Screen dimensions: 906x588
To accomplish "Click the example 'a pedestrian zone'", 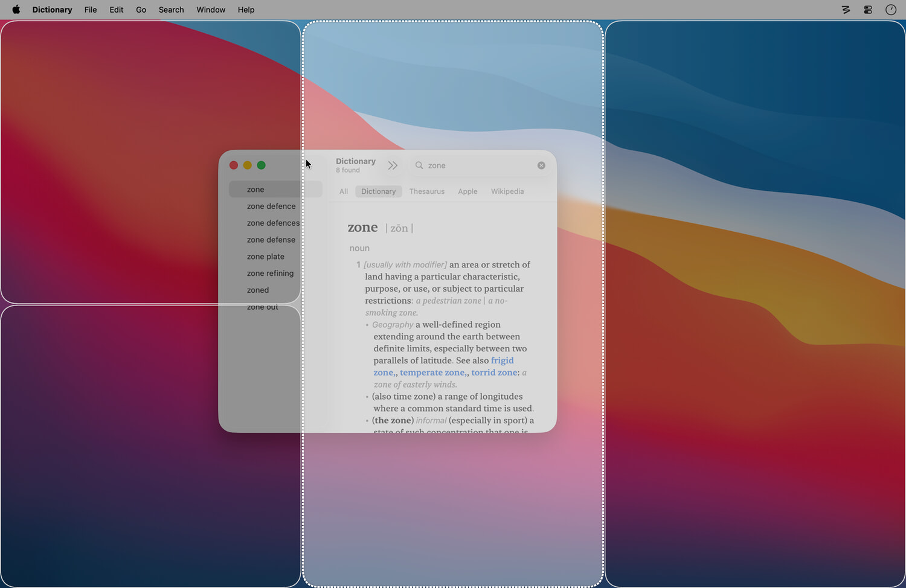I will coord(449,301).
